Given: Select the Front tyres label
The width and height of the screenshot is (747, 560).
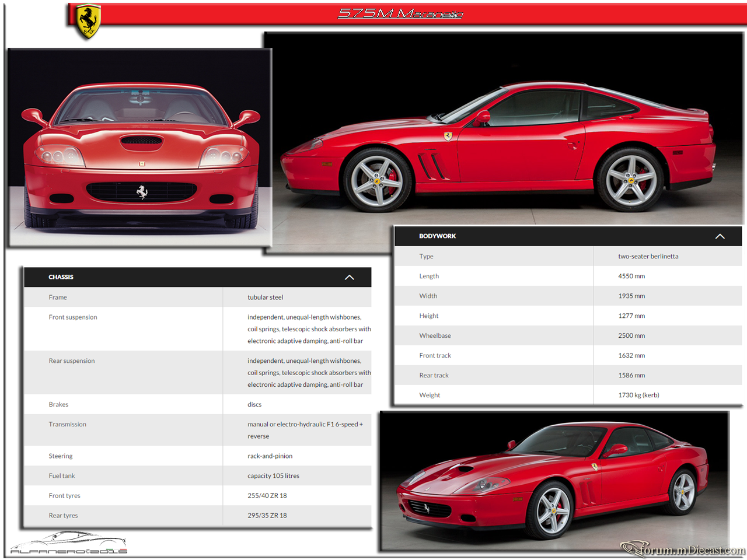Looking at the screenshot, I should 65,496.
